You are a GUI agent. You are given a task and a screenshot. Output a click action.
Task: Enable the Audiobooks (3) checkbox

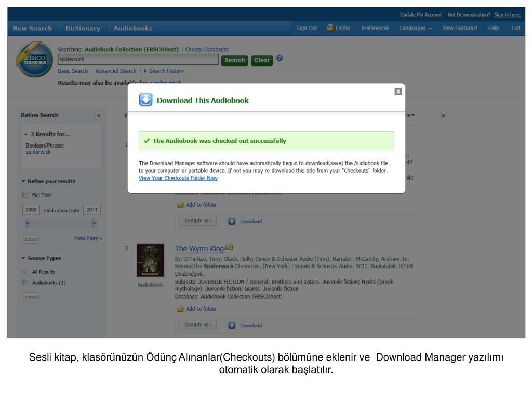click(25, 282)
